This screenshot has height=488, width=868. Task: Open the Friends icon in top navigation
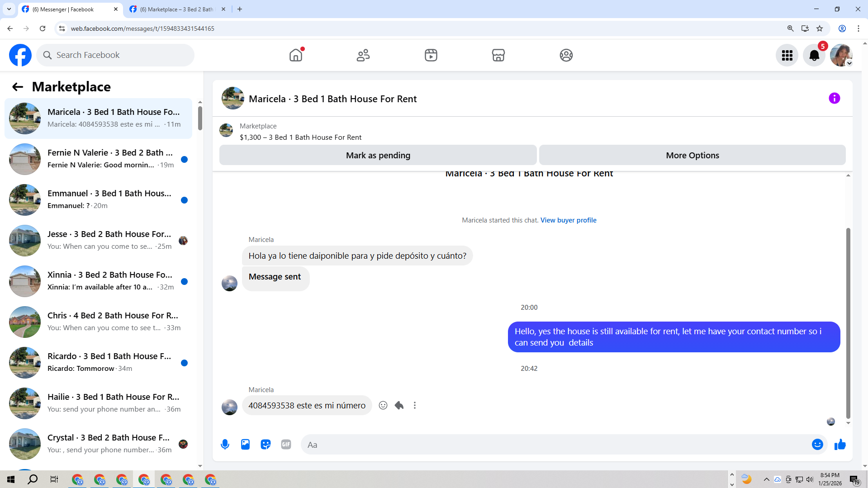[363, 55]
